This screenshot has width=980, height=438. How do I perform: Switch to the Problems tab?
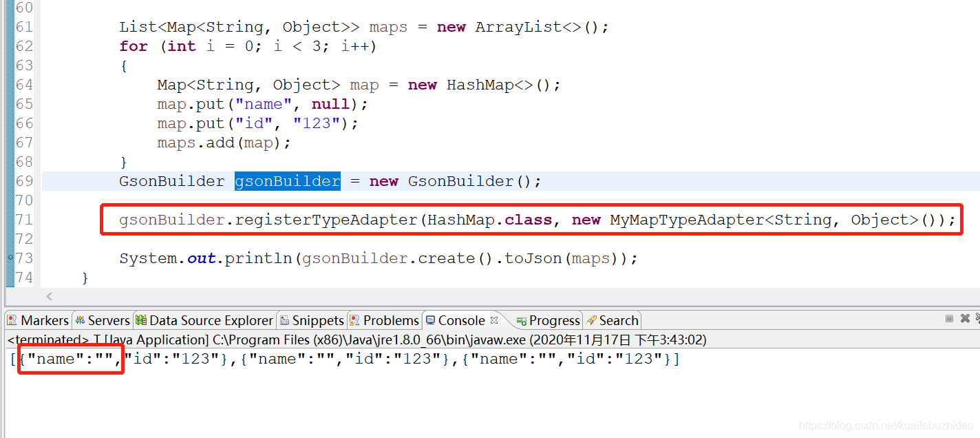(x=384, y=320)
